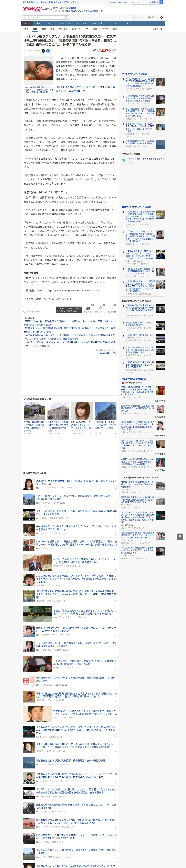
Task: Select the 科学 category
Action: [95, 29]
